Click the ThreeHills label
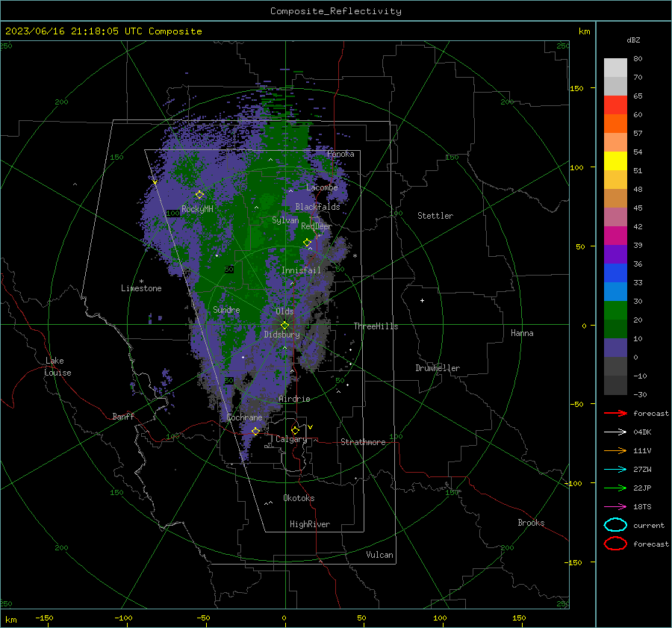 click(376, 326)
